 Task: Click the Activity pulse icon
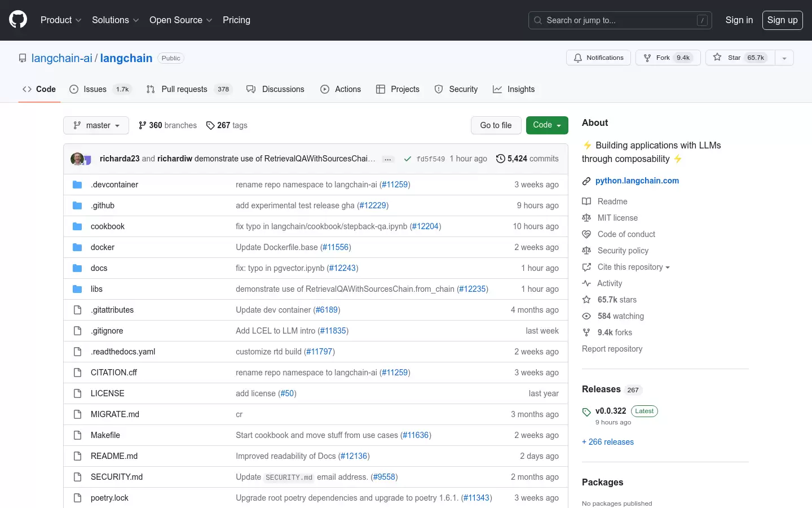coord(586,283)
